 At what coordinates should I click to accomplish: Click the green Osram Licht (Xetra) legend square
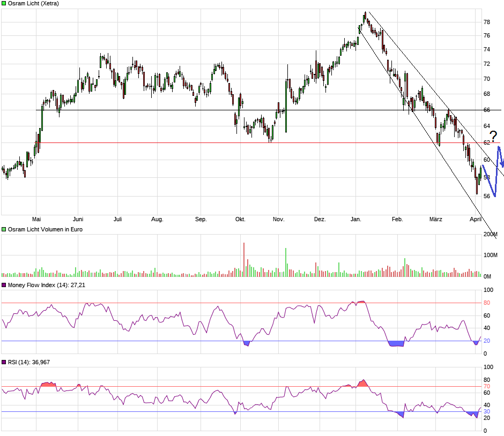click(x=4, y=4)
